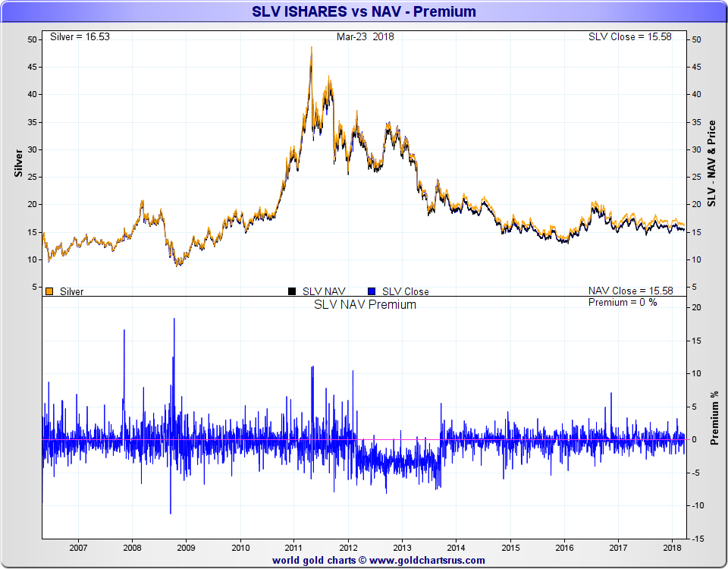Click the '-15' tick on the premium axis
The image size is (728, 569).
click(698, 539)
